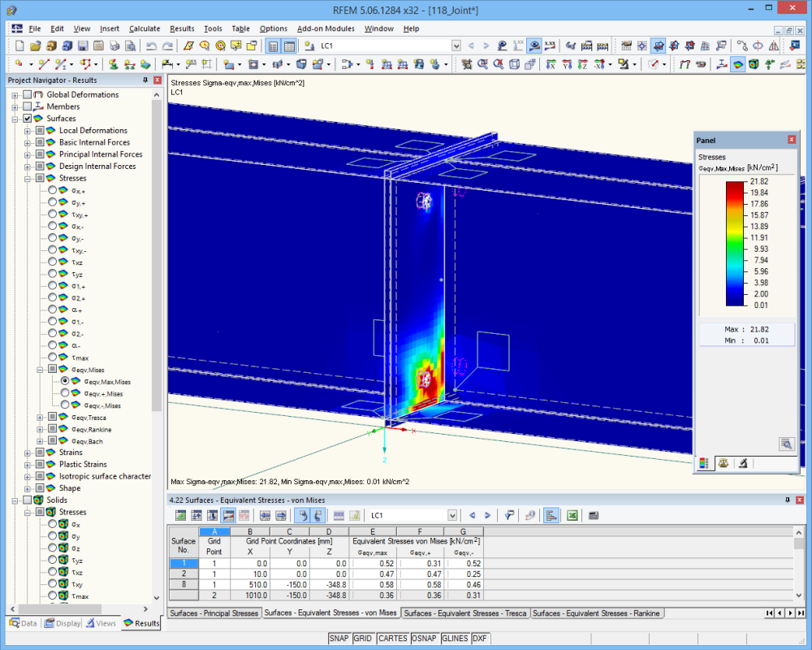Open the LC1 dropdown in results table
Viewport: 812px width, 650px height.
pos(452,515)
